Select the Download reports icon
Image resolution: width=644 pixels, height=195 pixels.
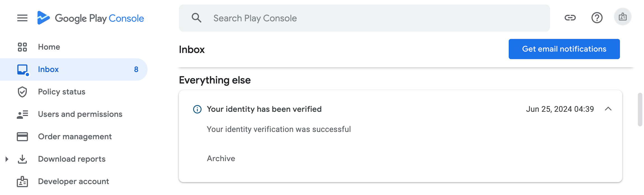tap(22, 159)
